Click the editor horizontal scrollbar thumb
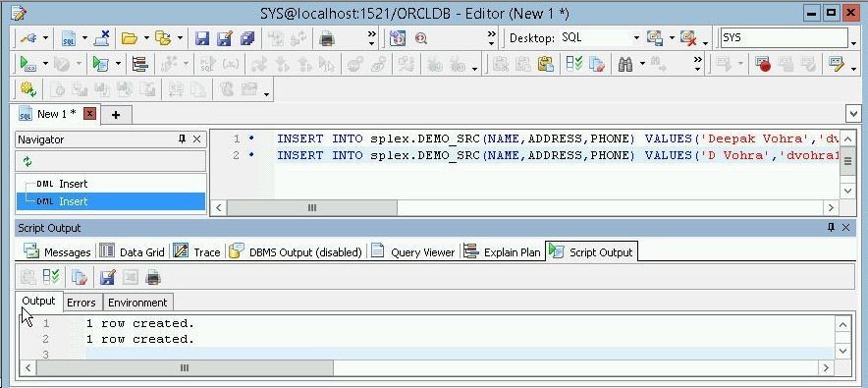 point(311,207)
